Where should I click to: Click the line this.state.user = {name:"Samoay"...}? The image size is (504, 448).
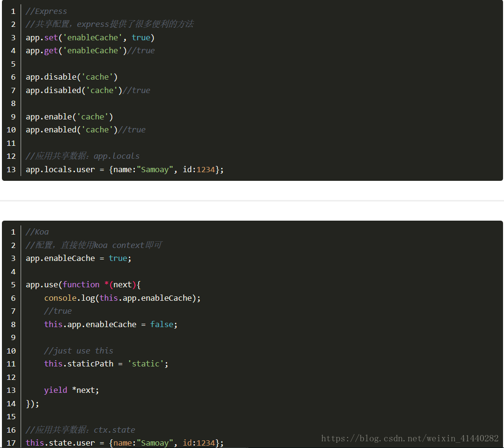point(125,443)
